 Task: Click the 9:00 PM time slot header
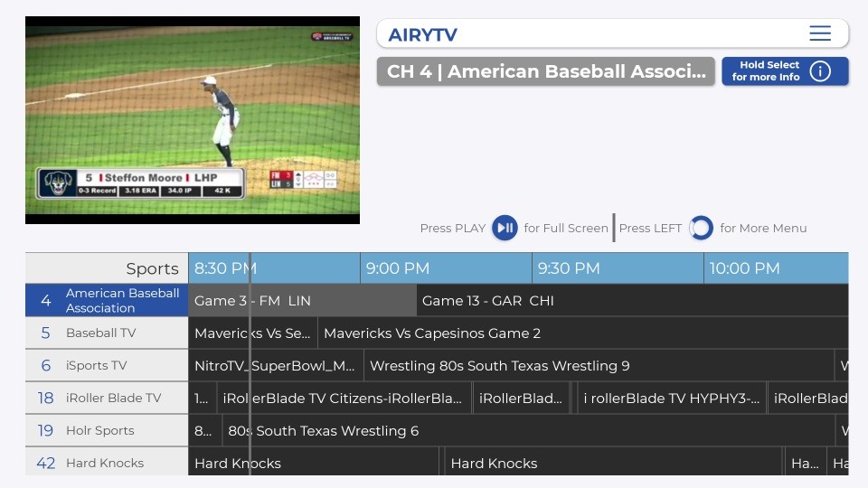point(446,268)
